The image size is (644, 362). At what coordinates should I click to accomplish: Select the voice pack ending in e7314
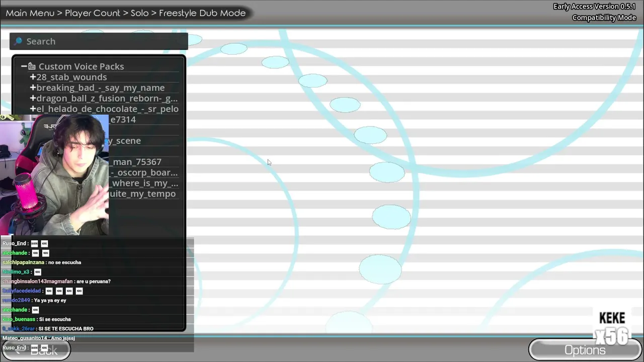click(x=123, y=119)
